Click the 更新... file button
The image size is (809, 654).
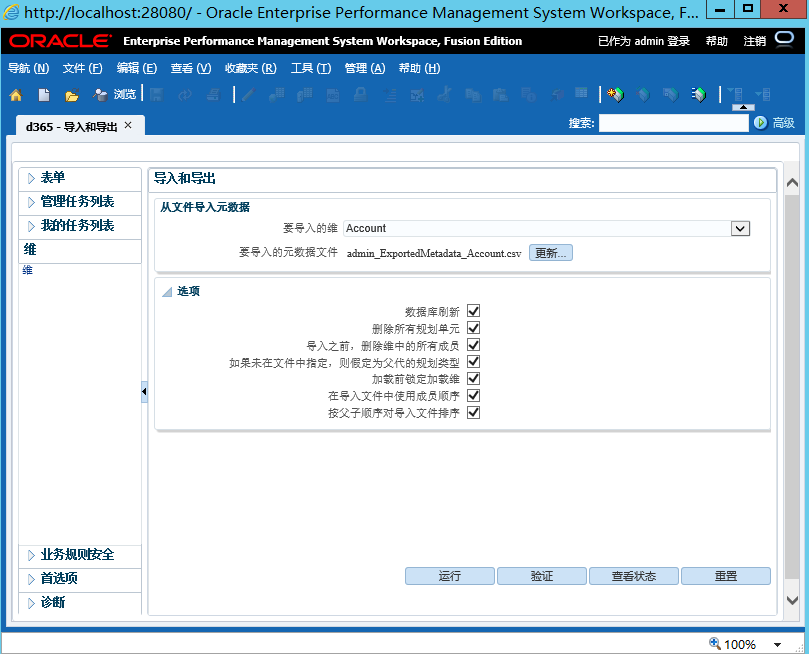[x=551, y=253]
